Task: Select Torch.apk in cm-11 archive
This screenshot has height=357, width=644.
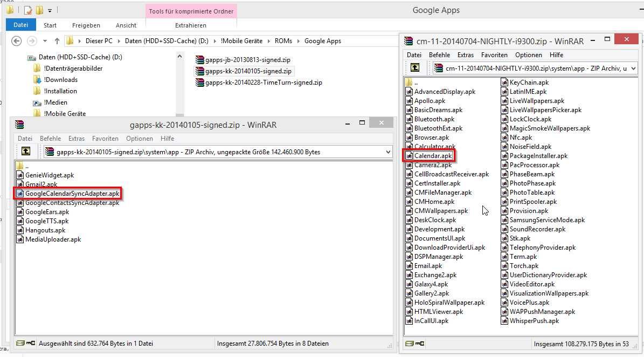Action: pos(520,266)
